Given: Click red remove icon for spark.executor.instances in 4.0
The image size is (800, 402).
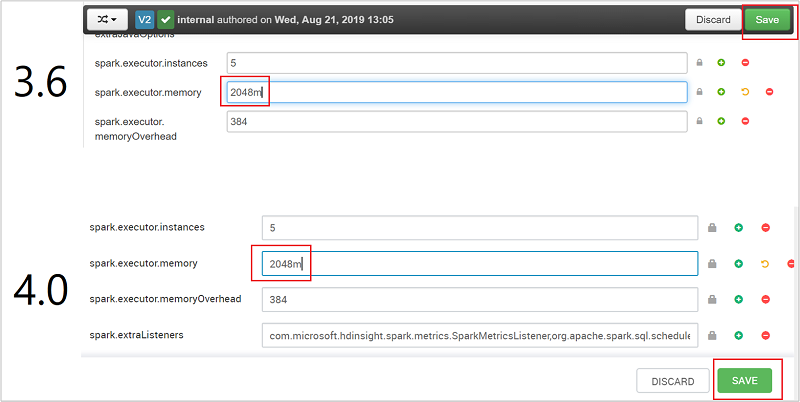Looking at the screenshot, I should click(x=765, y=228).
